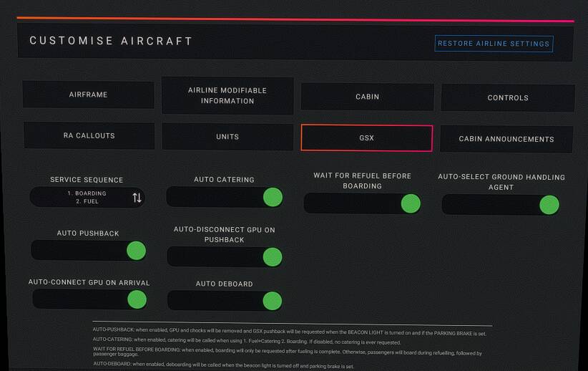
Task: Open the Airframe tab
Action: (89, 95)
